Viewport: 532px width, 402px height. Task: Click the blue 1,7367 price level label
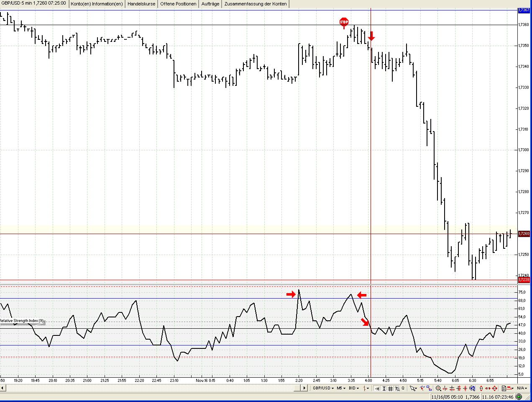[524, 10]
